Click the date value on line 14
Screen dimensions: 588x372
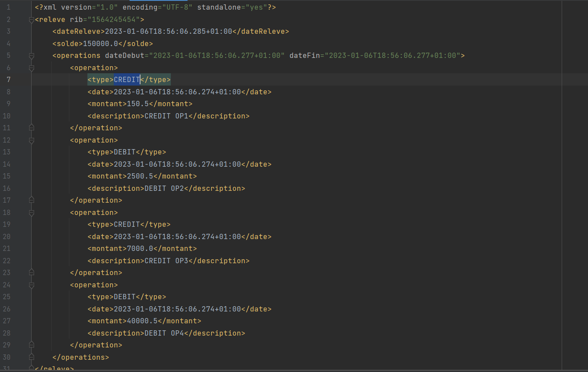177,164
